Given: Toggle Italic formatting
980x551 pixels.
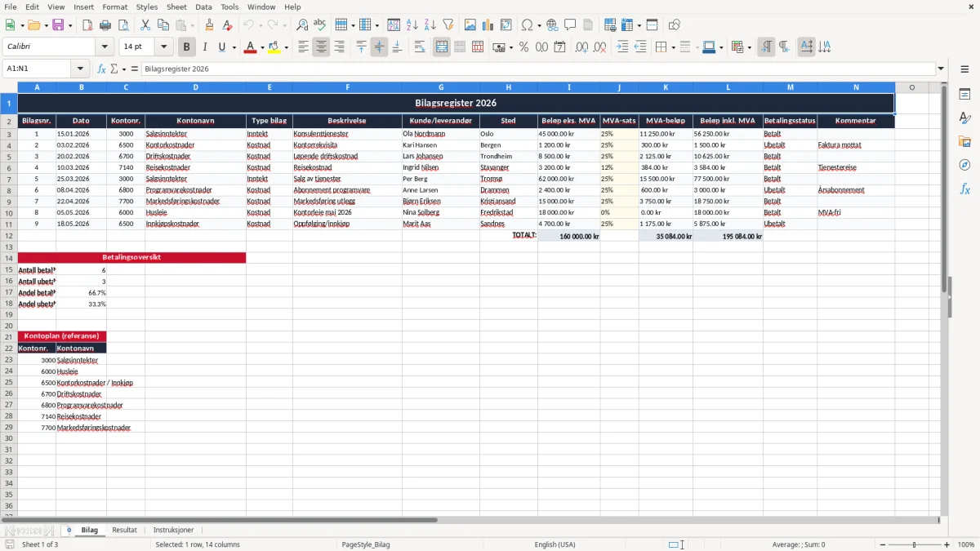Looking at the screenshot, I should coord(204,47).
